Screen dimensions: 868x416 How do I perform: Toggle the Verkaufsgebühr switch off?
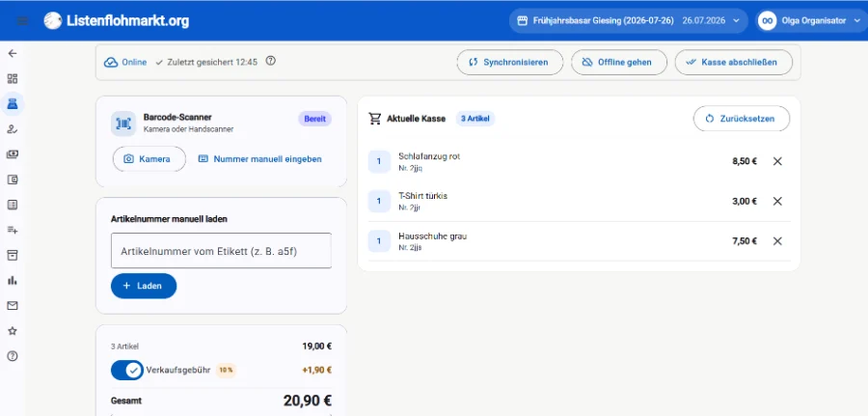[127, 370]
